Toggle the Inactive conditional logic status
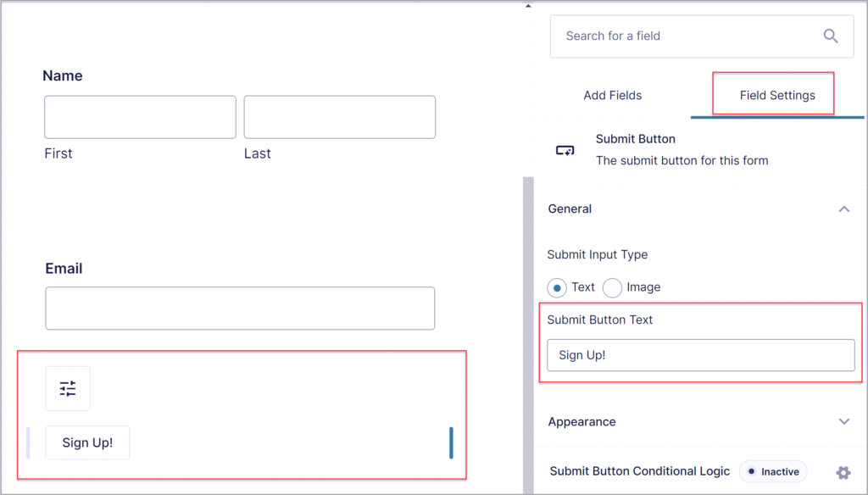This screenshot has width=868, height=495. pos(772,471)
